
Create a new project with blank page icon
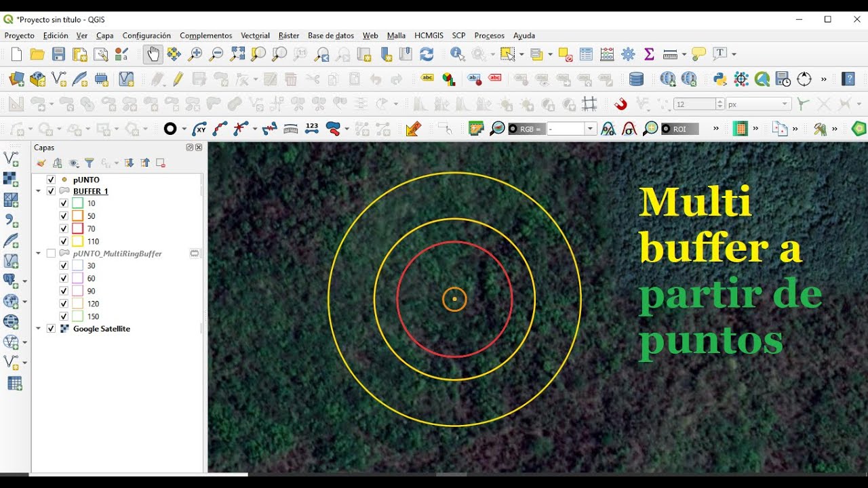[x=16, y=54]
